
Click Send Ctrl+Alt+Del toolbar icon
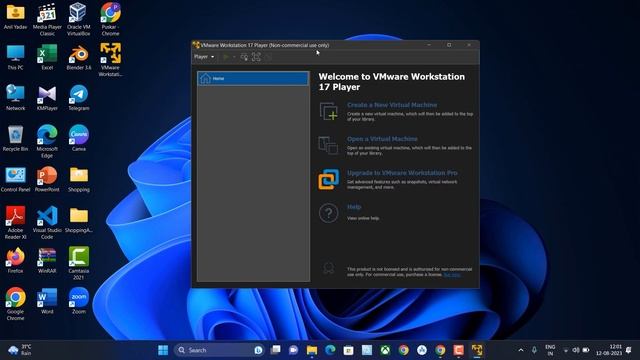pos(244,57)
